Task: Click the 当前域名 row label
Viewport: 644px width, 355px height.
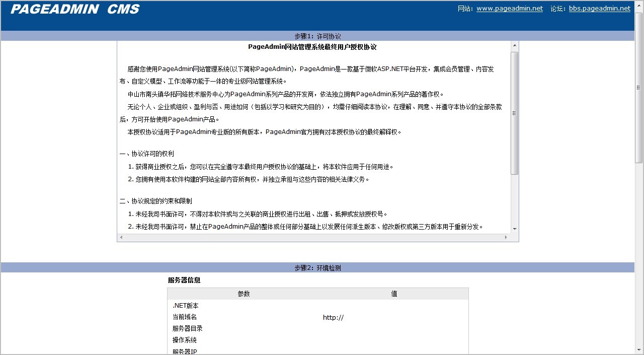Action: (185, 317)
